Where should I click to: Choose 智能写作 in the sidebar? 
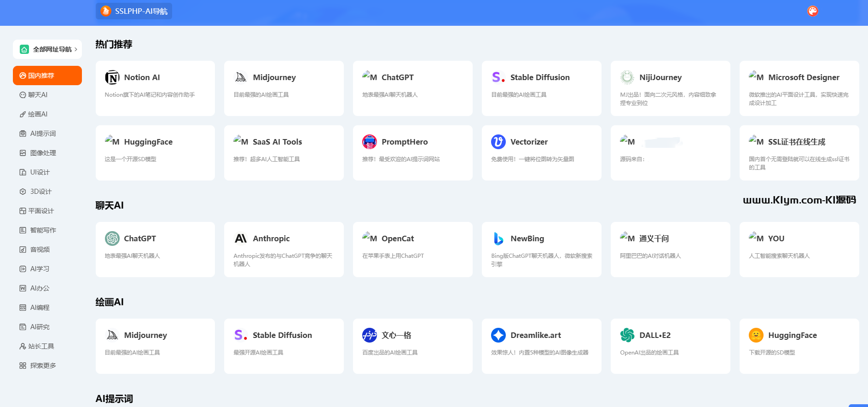(47, 230)
